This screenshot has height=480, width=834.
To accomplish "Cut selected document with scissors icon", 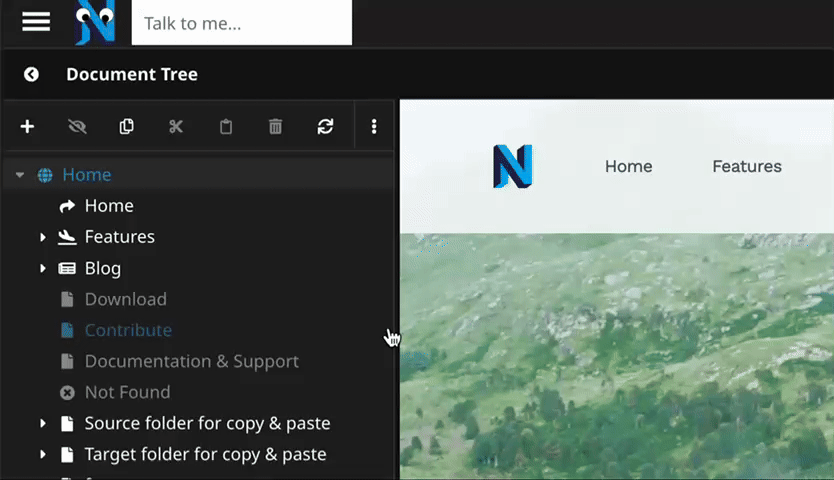I will [176, 126].
